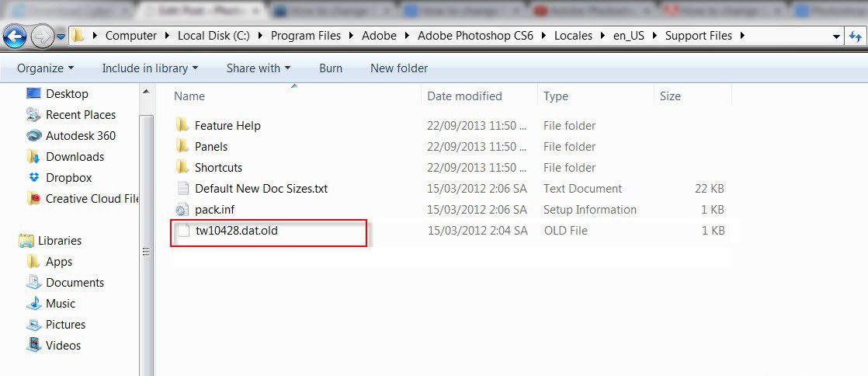Click the Program Files breadcrumb segment
868x376 pixels.
tap(305, 36)
